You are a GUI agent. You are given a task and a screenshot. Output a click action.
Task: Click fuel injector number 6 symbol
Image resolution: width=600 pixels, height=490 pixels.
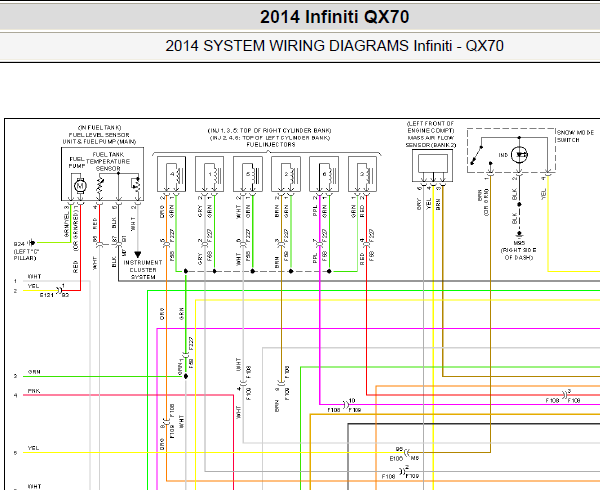click(x=324, y=174)
